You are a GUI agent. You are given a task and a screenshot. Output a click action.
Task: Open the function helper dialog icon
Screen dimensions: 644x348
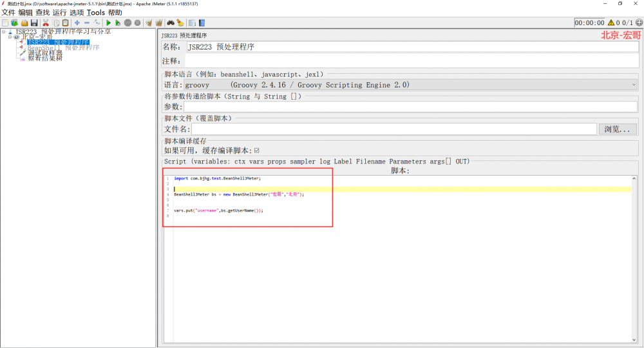[192, 23]
